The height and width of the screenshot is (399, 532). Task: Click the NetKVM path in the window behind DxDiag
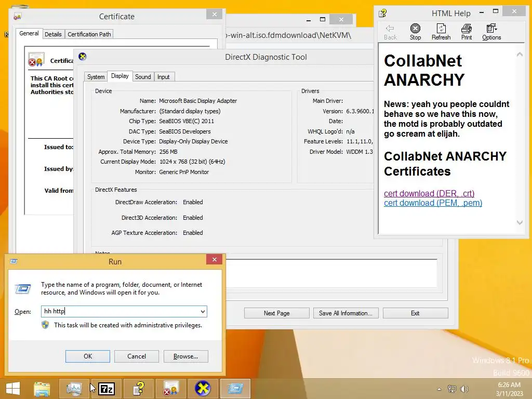(288, 35)
